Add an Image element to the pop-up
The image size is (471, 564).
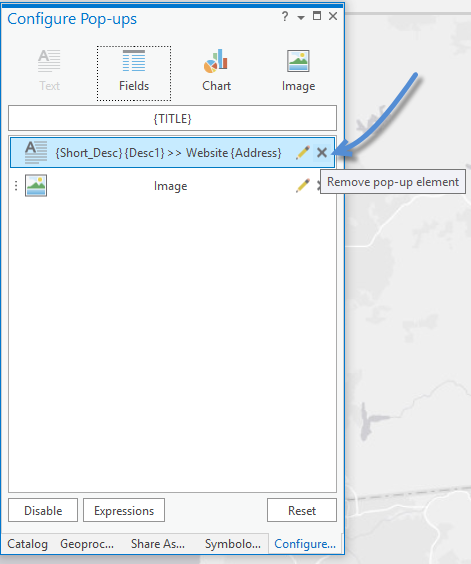298,71
